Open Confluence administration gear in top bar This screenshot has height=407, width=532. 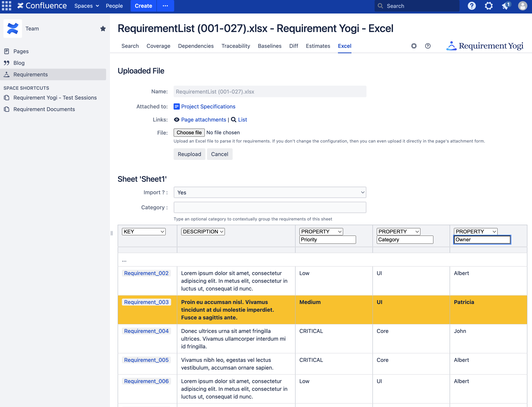[488, 6]
